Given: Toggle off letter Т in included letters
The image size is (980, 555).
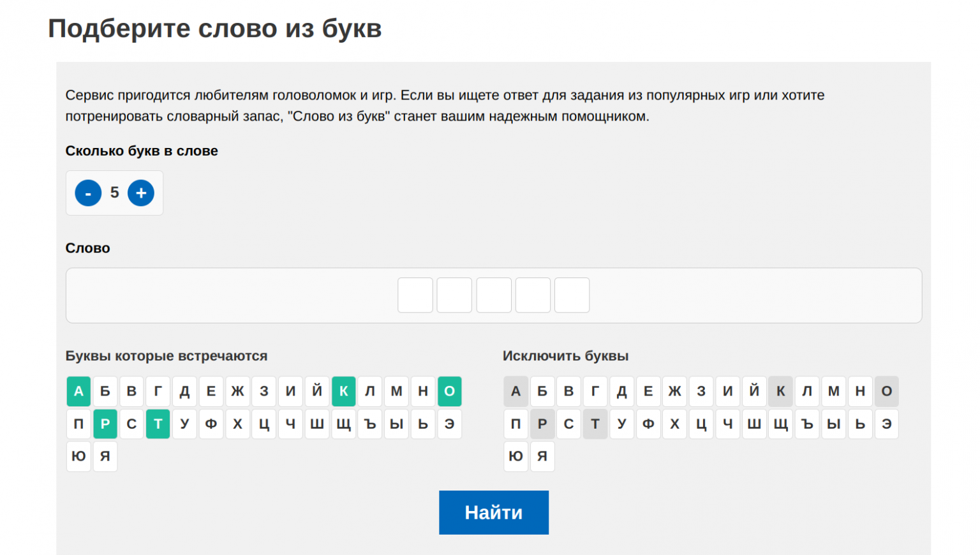Looking at the screenshot, I should pos(158,424).
